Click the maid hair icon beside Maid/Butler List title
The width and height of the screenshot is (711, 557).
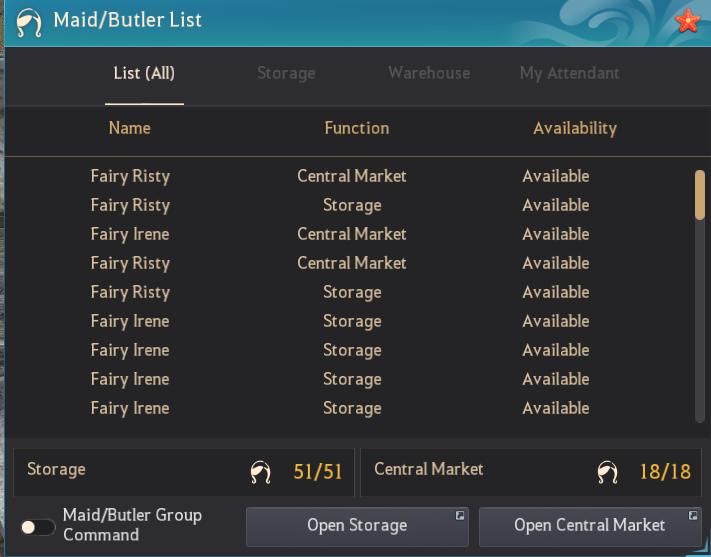(29, 22)
